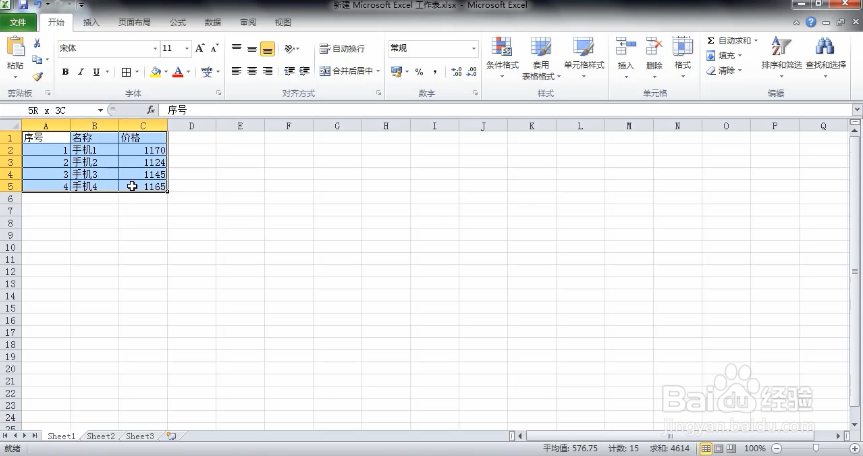Open the font name 宋体 dropdown
This screenshot has height=456, width=863.
pyautogui.click(x=155, y=48)
